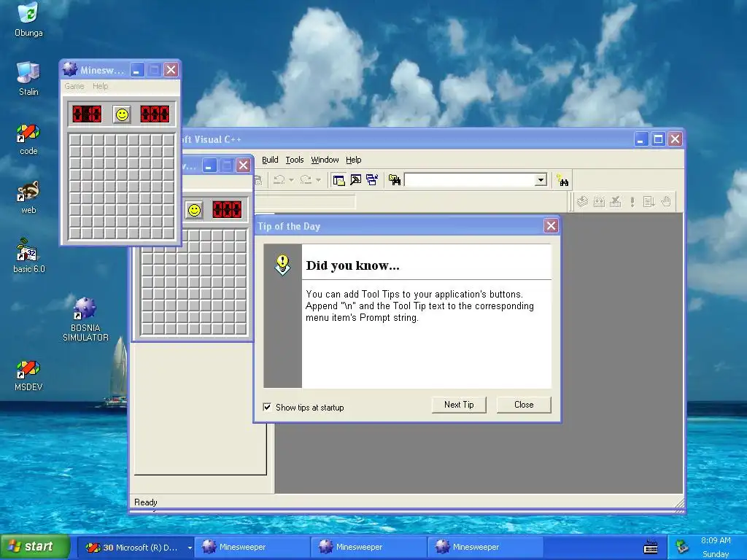Click the Close button in Tip dialog
This screenshot has height=560, width=747.
coord(524,405)
